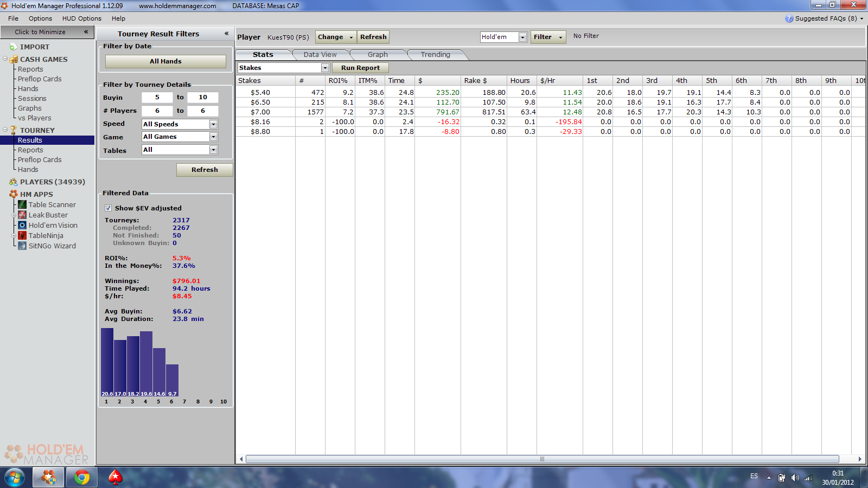Click the Cash Games section icon
Screen dimensions: 868x488
[x=14, y=59]
